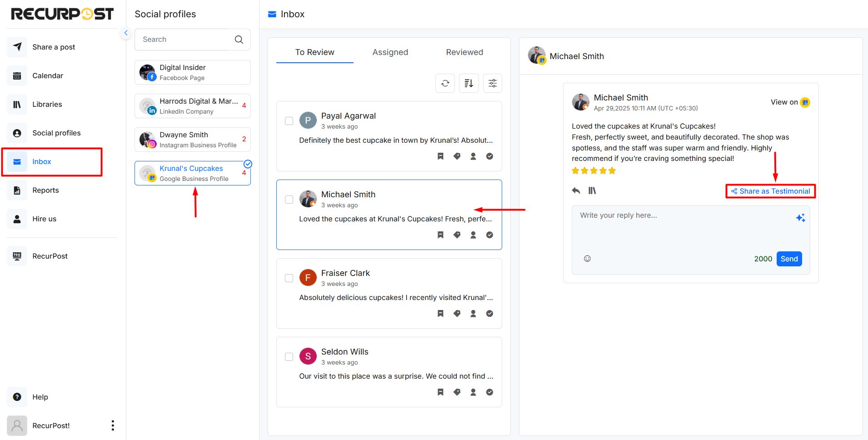The image size is (868, 440).
Task: Assign Michael Smith's review to user
Action: (473, 235)
